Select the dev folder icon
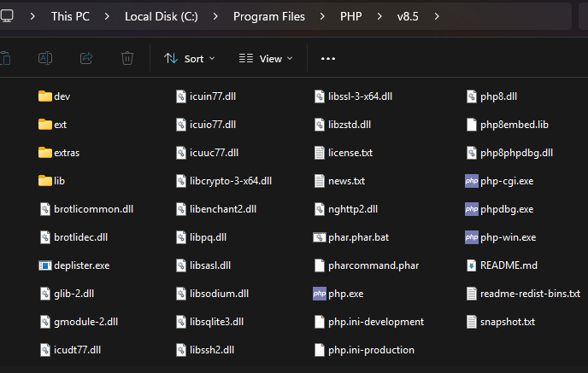This screenshot has width=588, height=373. pos(45,96)
